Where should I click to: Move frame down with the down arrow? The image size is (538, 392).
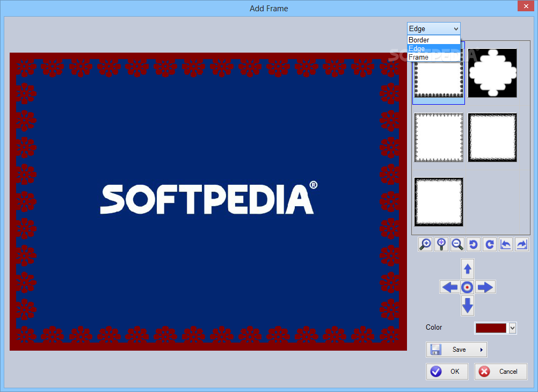[x=468, y=306]
